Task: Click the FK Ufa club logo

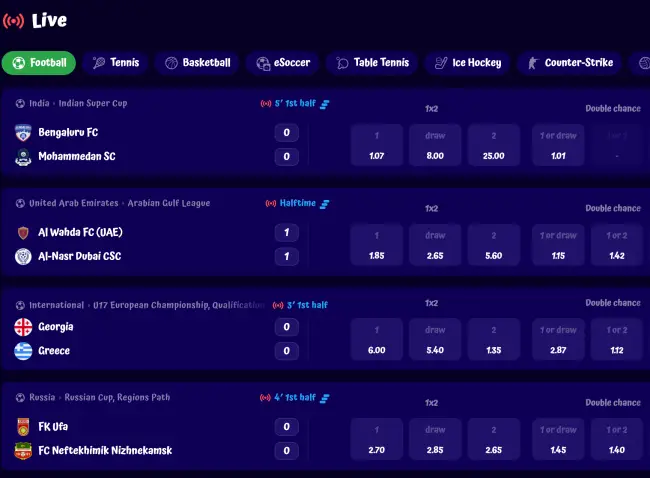Action: tap(23, 427)
